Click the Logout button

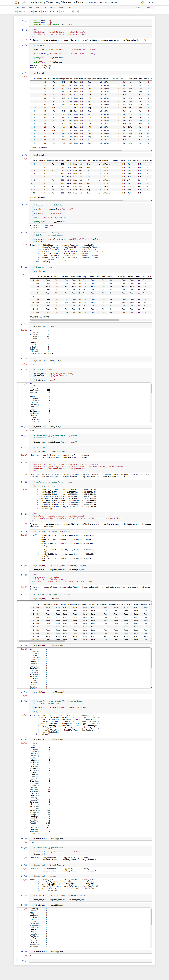click(151, 2)
